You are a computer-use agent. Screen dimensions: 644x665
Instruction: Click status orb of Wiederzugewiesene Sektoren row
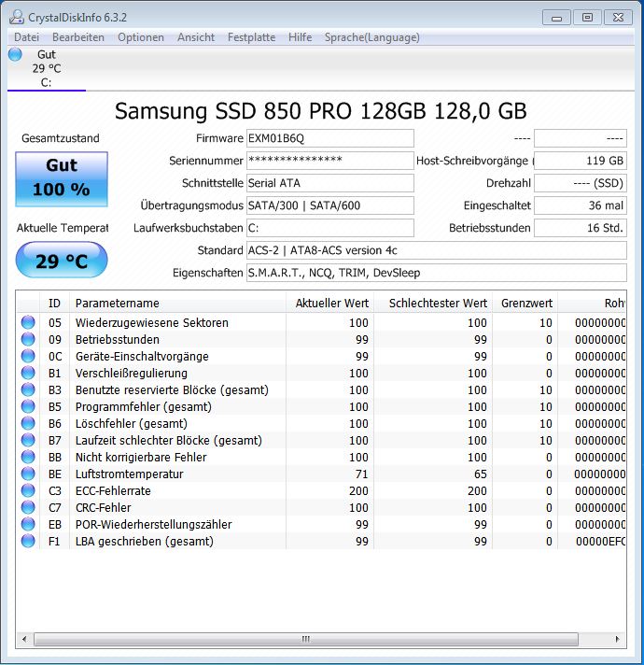[x=28, y=322]
